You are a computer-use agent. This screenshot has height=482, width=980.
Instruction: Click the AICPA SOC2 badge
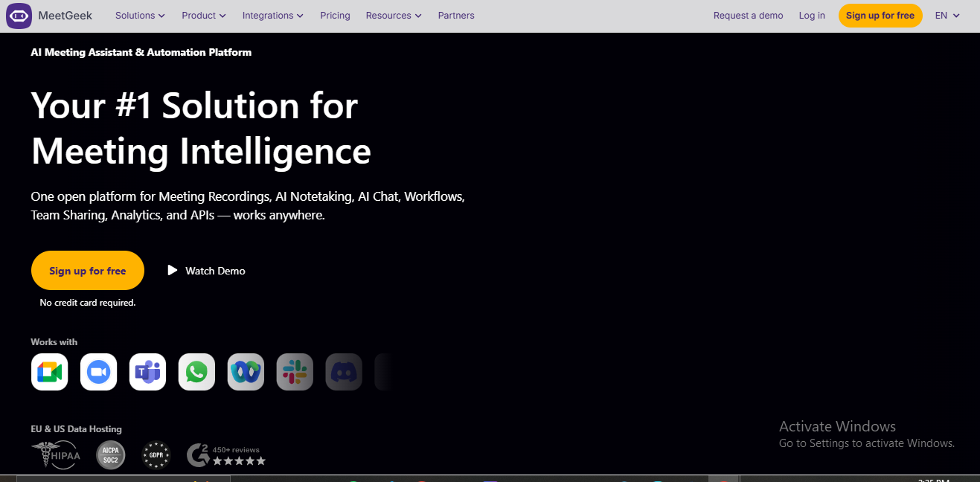[111, 454]
